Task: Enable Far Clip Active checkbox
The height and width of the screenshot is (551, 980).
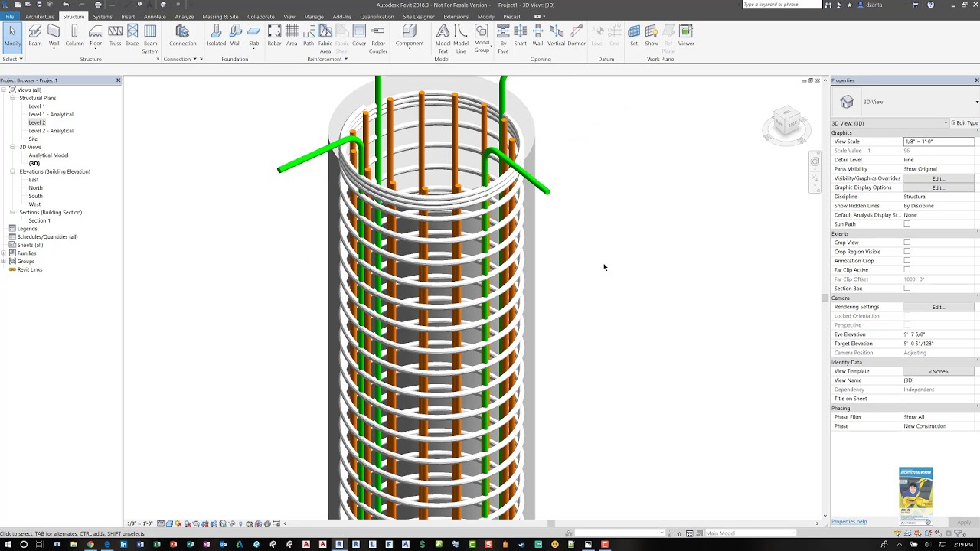Action: click(x=907, y=270)
